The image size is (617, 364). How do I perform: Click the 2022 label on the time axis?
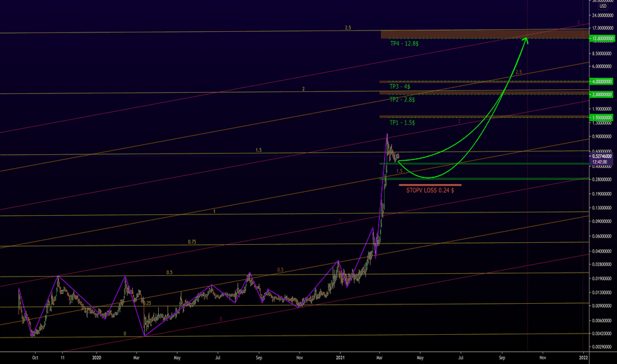pos(583,357)
